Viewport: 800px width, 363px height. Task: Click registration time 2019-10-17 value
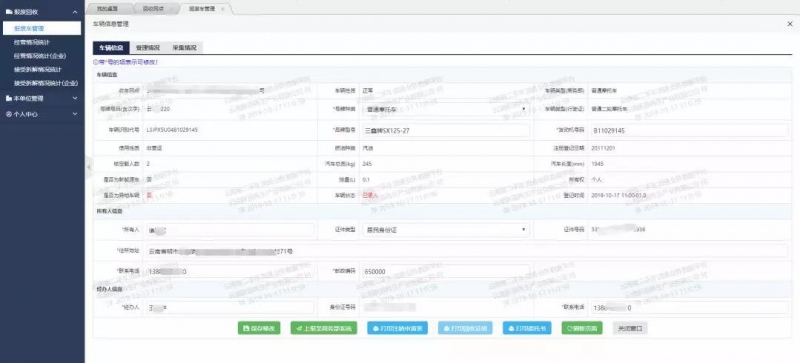(618, 196)
